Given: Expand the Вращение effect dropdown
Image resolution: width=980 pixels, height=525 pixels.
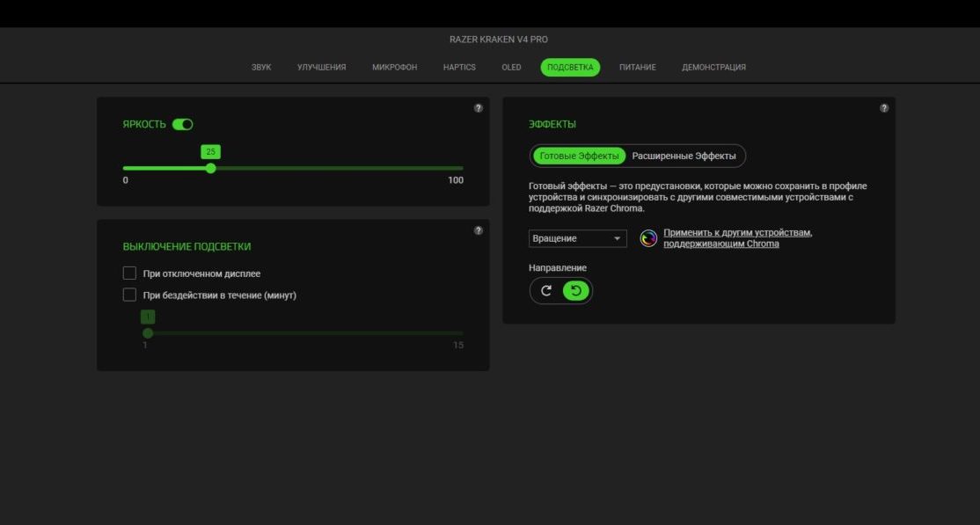Looking at the screenshot, I should click(x=577, y=238).
